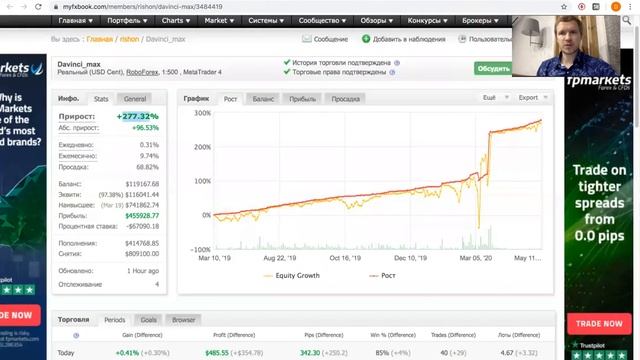Viewport: 640px width, 360px height.
Task: Go forward using the browser forward arrow
Action: point(24,7)
